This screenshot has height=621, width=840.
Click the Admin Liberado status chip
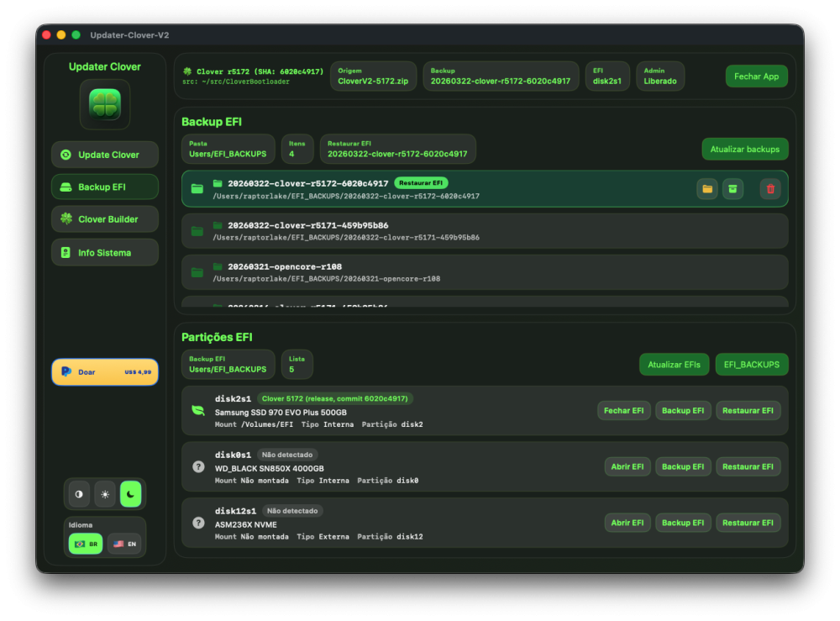(660, 76)
